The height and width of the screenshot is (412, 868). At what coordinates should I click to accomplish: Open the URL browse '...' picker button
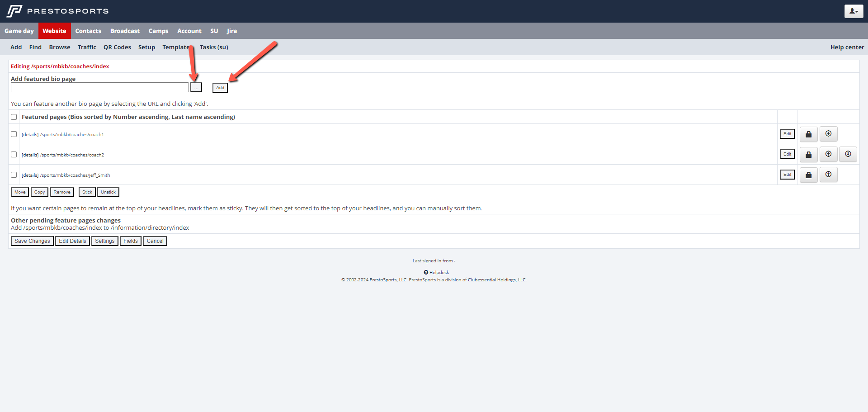point(196,88)
